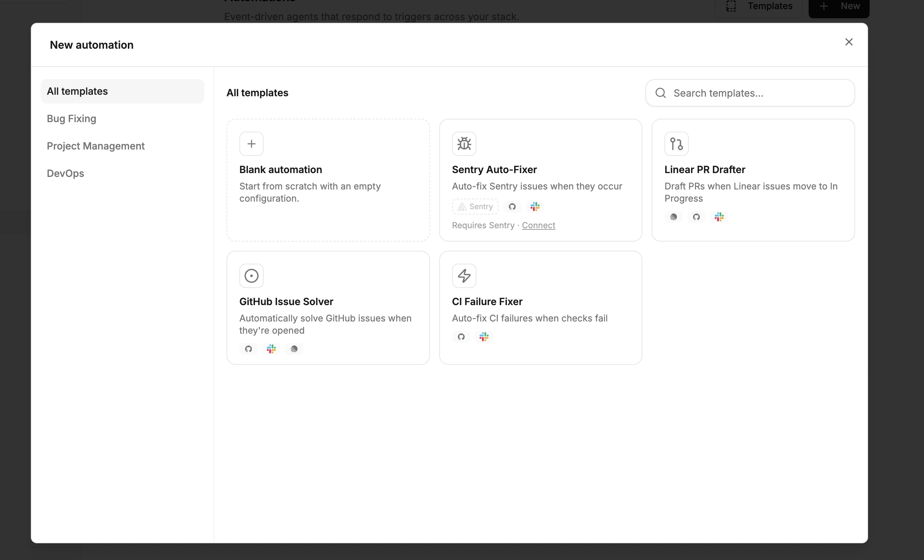Viewport: 924px width, 560px height.
Task: Click the pull request icon on Linear PR Drafter
Action: [x=676, y=144]
